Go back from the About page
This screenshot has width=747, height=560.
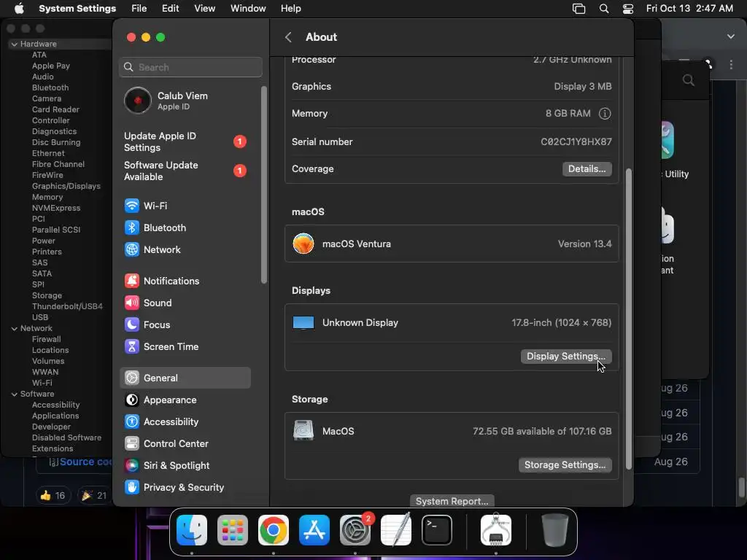(288, 37)
